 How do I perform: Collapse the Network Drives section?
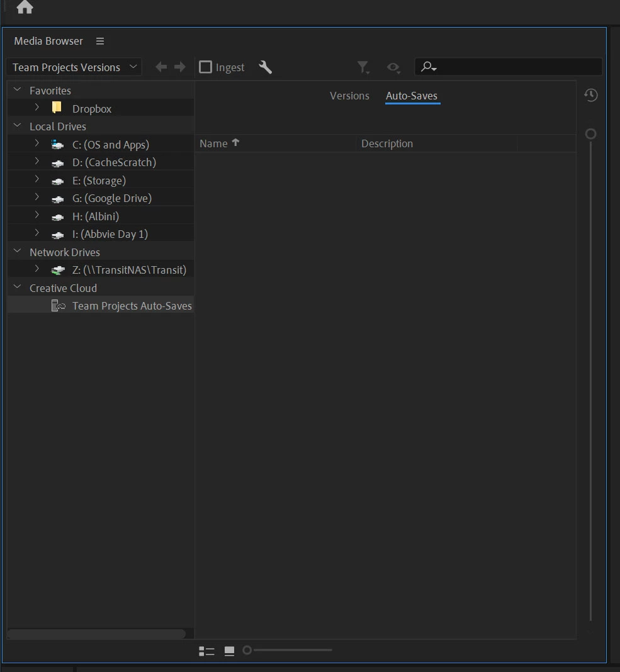(17, 251)
